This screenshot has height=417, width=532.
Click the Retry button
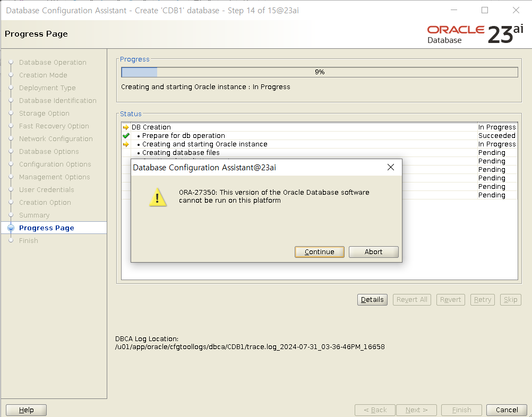coord(482,300)
